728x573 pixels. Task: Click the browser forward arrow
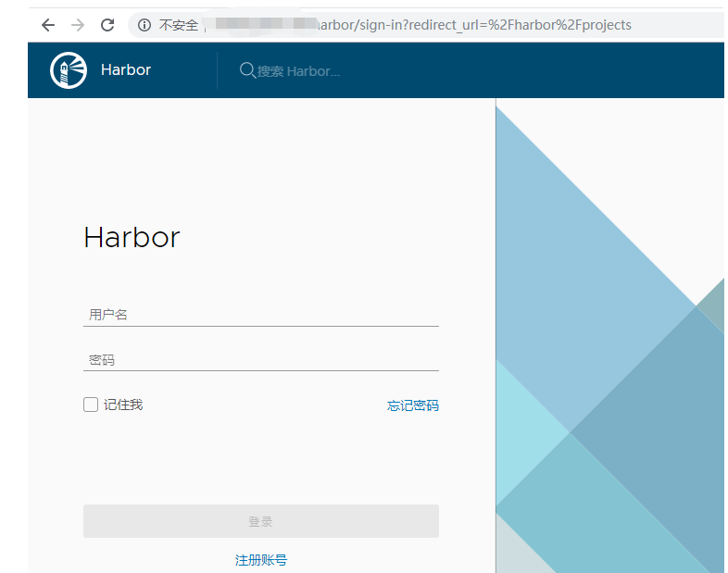78,25
